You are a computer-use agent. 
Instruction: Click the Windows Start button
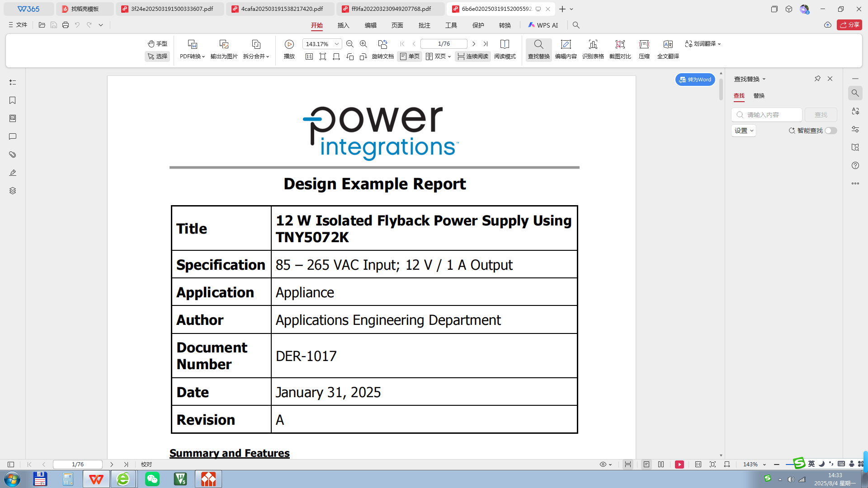pos(12,479)
